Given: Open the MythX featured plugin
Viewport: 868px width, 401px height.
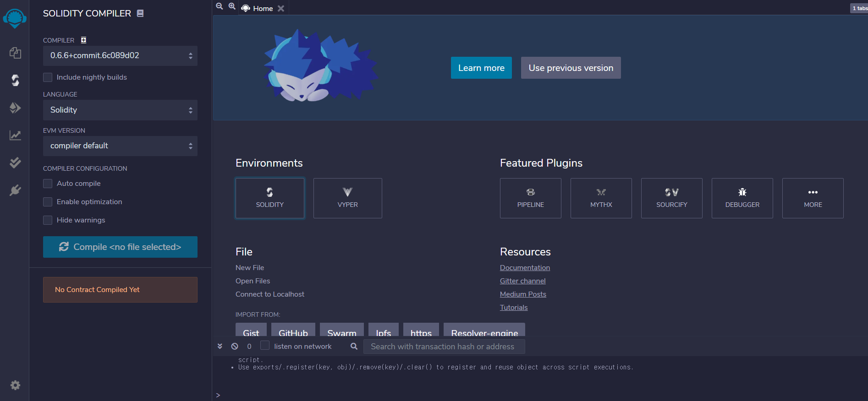Looking at the screenshot, I should coord(601,198).
